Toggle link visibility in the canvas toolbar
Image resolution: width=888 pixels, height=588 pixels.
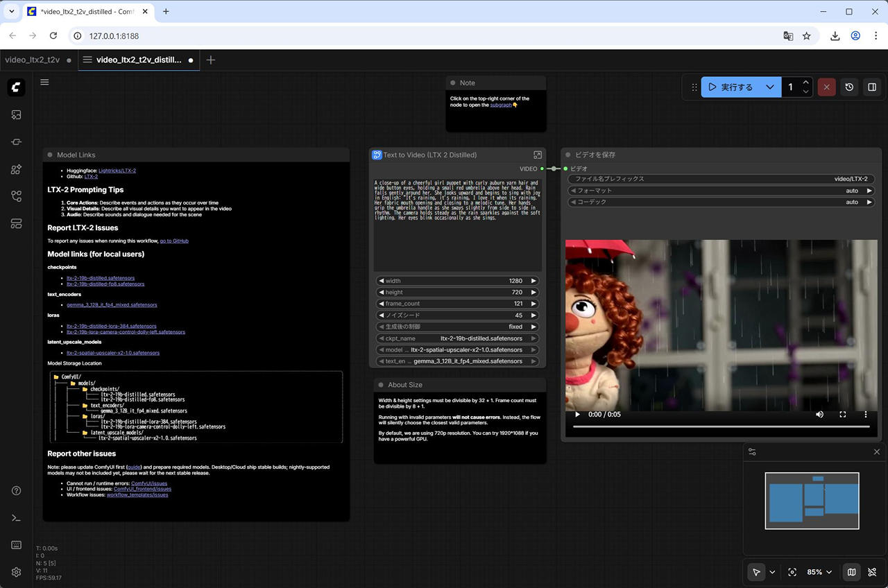click(872, 572)
